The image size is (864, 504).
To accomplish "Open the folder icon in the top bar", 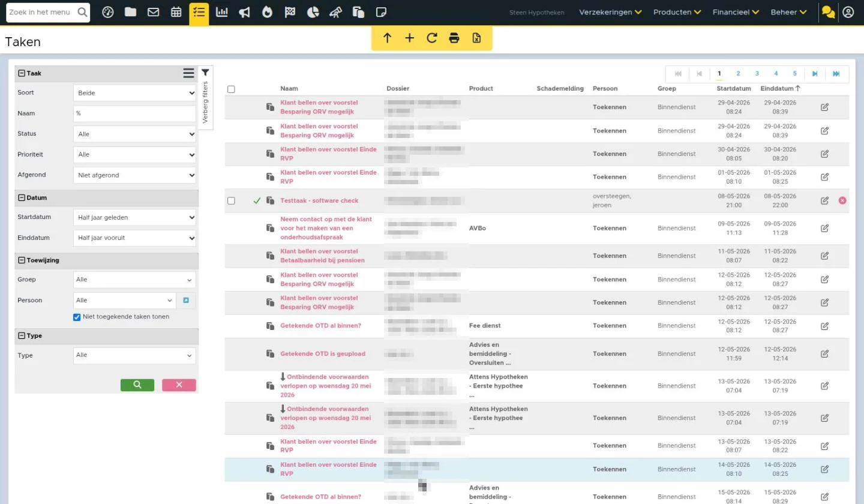I will pyautogui.click(x=130, y=12).
